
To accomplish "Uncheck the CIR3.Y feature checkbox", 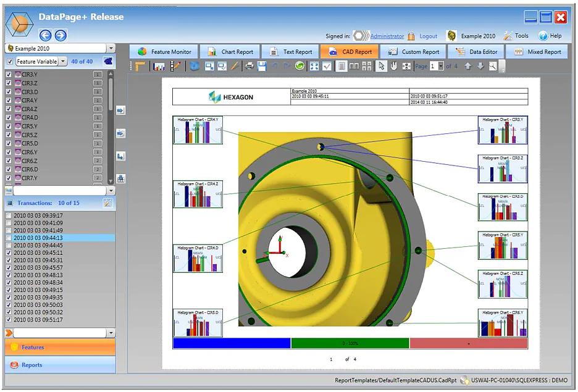I will [9, 75].
